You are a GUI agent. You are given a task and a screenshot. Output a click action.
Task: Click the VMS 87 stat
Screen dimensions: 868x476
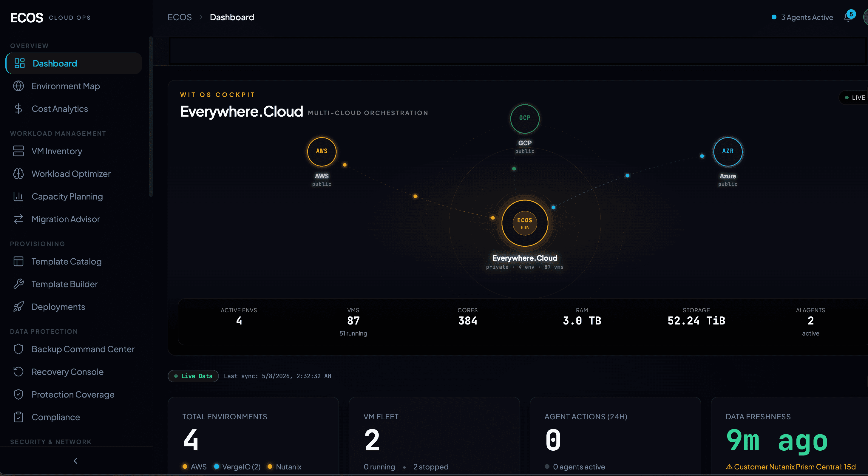point(353,322)
